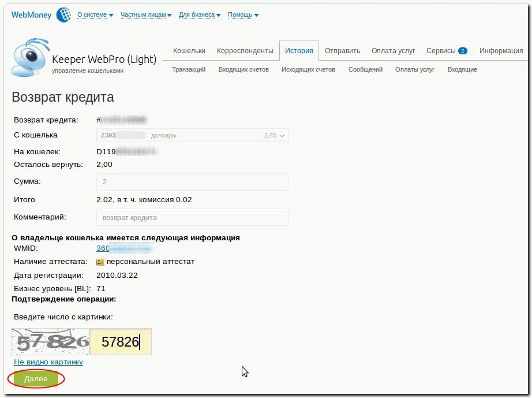Click the WebMoney logo text
The width and height of the screenshot is (532, 398).
[31, 15]
